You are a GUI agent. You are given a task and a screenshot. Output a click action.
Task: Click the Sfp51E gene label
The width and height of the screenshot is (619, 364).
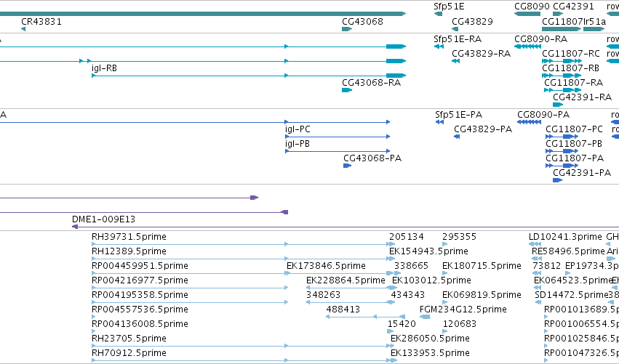(x=449, y=7)
